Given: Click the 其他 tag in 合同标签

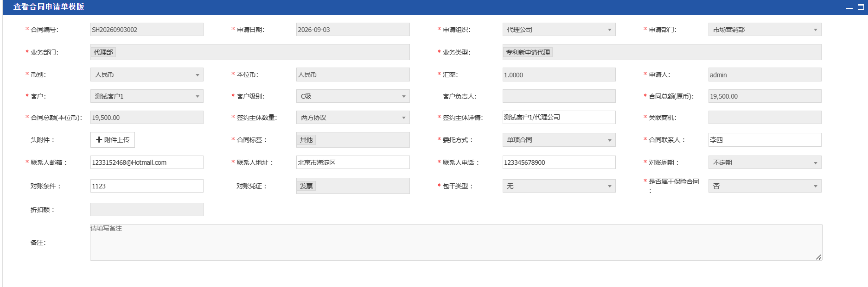Looking at the screenshot, I should pyautogui.click(x=306, y=140).
